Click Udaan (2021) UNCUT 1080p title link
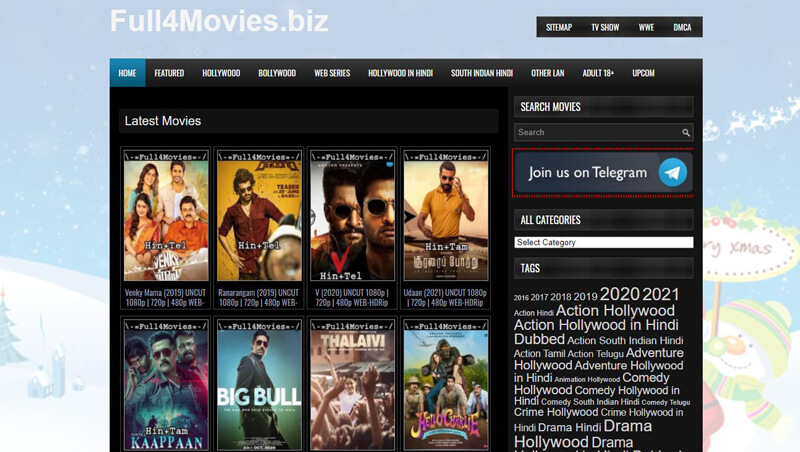The image size is (800, 452). pyautogui.click(x=445, y=297)
